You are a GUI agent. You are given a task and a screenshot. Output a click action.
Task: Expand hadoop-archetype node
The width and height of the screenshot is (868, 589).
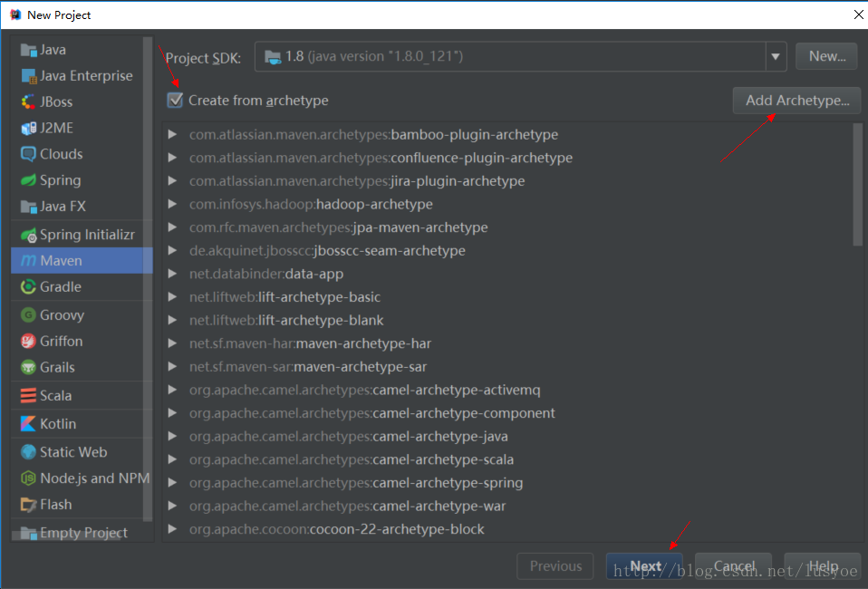(173, 204)
